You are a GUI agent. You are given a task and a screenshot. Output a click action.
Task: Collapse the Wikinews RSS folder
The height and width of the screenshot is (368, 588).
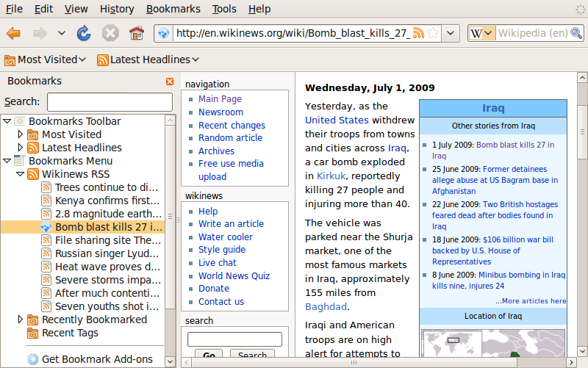click(x=21, y=174)
